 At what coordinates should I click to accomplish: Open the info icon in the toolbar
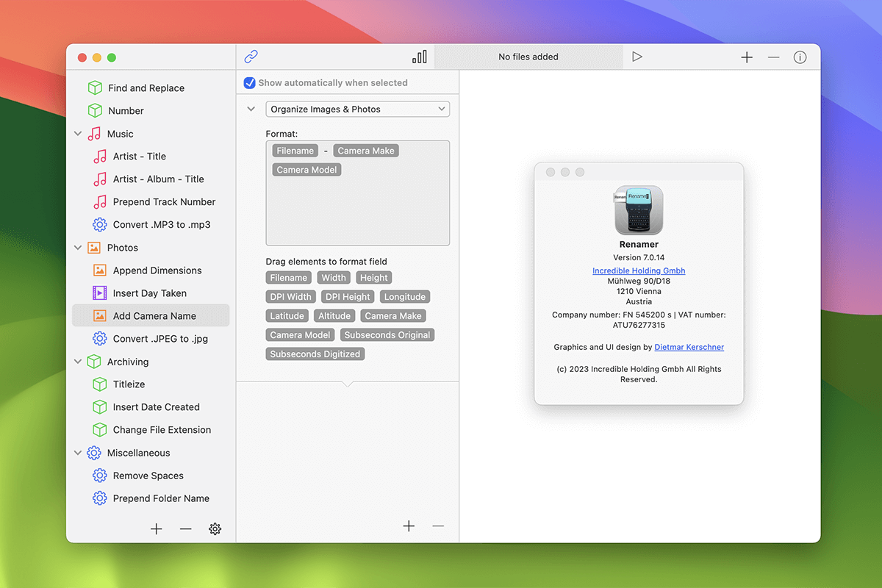click(800, 57)
